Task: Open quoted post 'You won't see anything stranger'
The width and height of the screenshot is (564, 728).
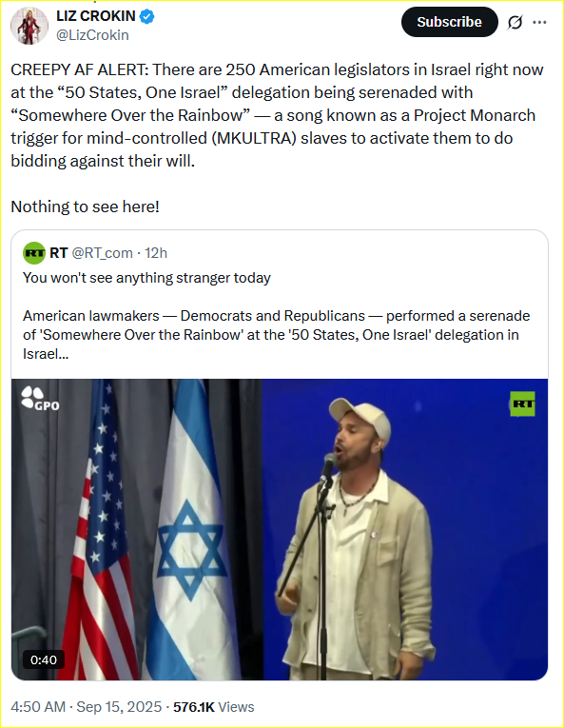Action: (146, 278)
